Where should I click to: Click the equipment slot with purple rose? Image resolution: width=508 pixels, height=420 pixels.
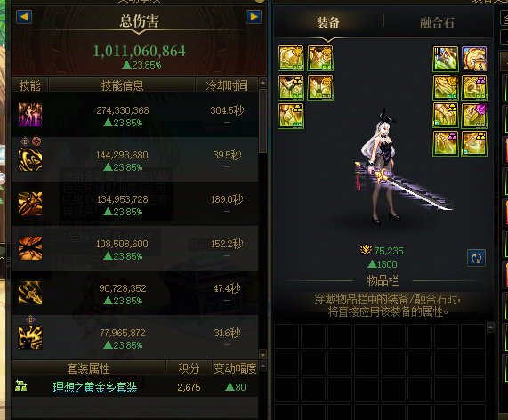coord(474,116)
